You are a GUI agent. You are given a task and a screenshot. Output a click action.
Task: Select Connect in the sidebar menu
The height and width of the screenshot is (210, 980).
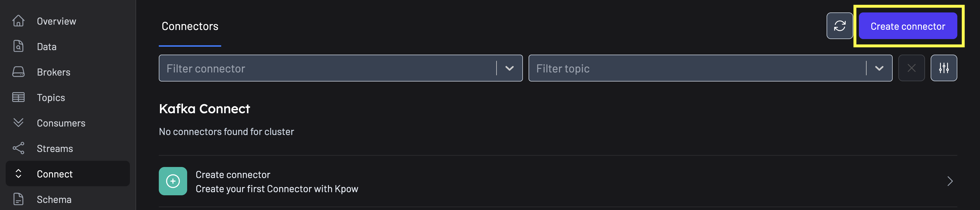coord(55,173)
